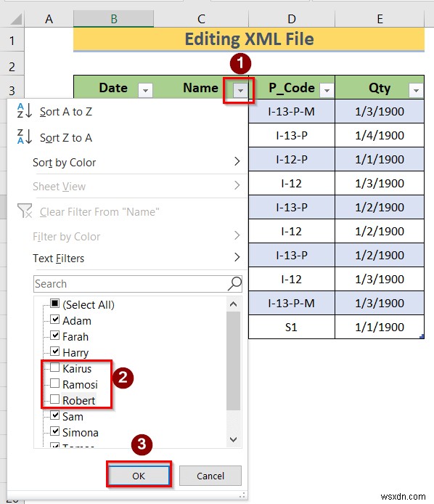
Task: Click the Simona label in filter list
Action: coord(81,432)
